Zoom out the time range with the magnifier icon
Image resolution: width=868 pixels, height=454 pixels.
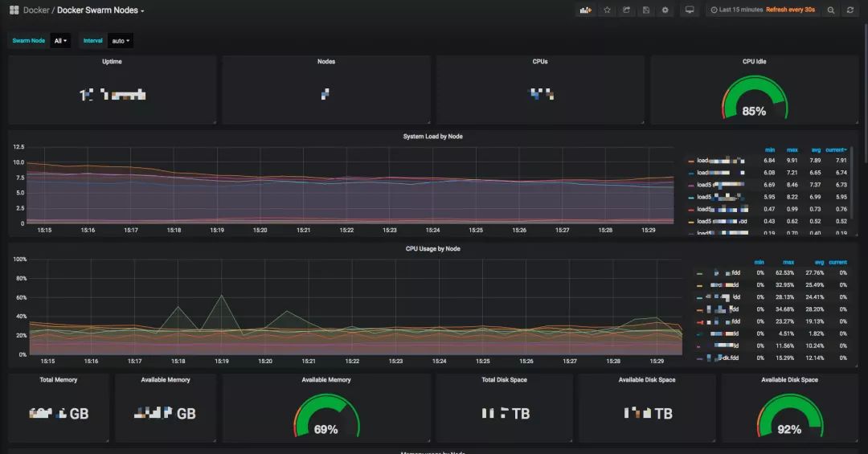831,10
